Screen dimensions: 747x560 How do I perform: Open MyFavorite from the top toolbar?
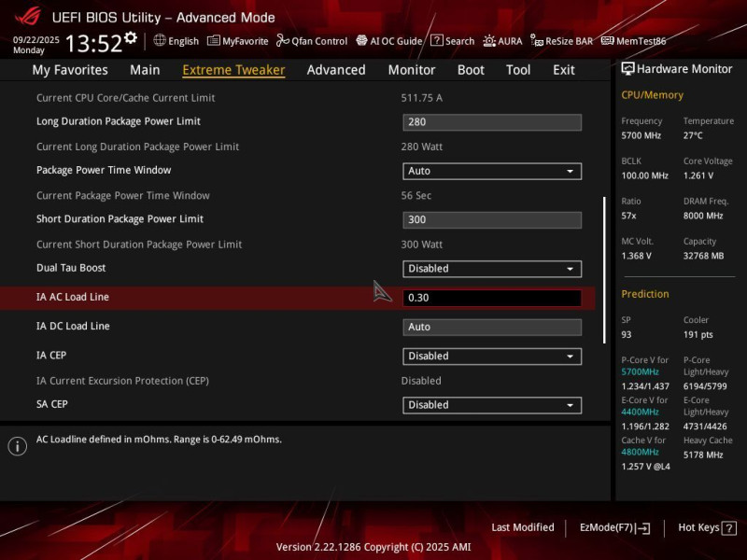pos(238,41)
